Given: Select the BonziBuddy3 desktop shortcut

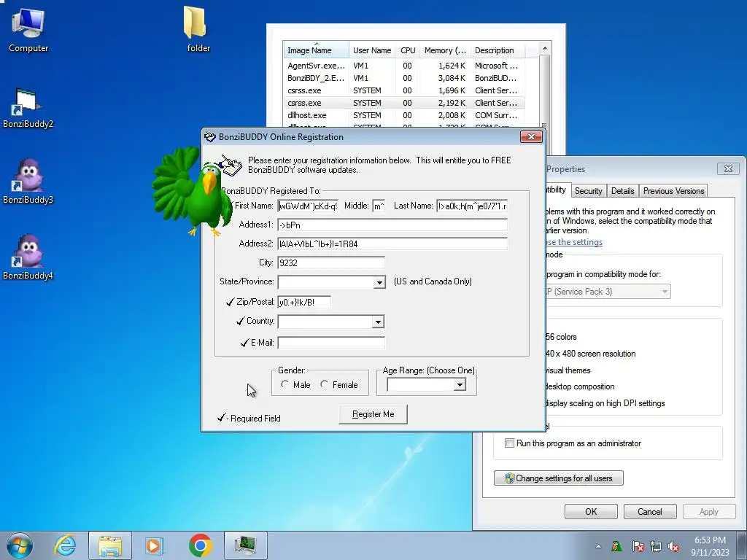Looking at the screenshot, I should coord(28,182).
